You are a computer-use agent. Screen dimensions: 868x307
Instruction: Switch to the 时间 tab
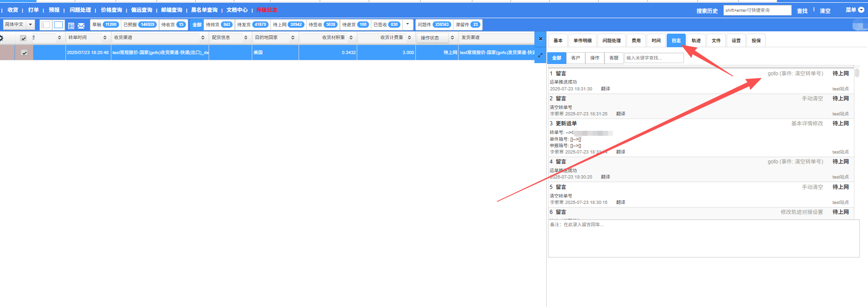pos(656,40)
